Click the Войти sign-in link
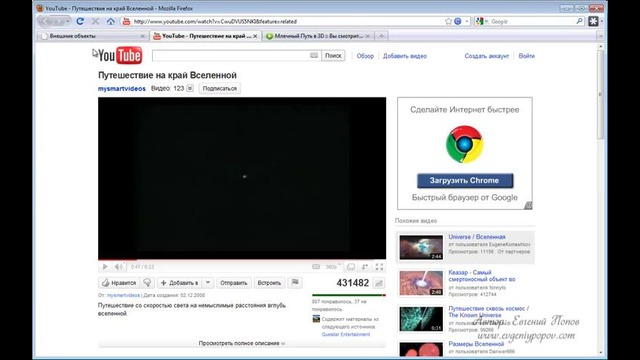The image size is (640, 360). click(x=527, y=56)
